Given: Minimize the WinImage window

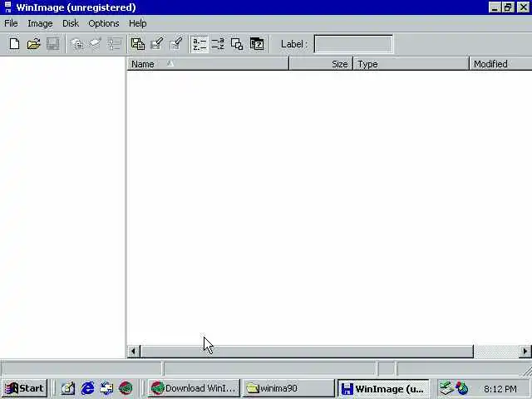Looking at the screenshot, I should pyautogui.click(x=495, y=7).
